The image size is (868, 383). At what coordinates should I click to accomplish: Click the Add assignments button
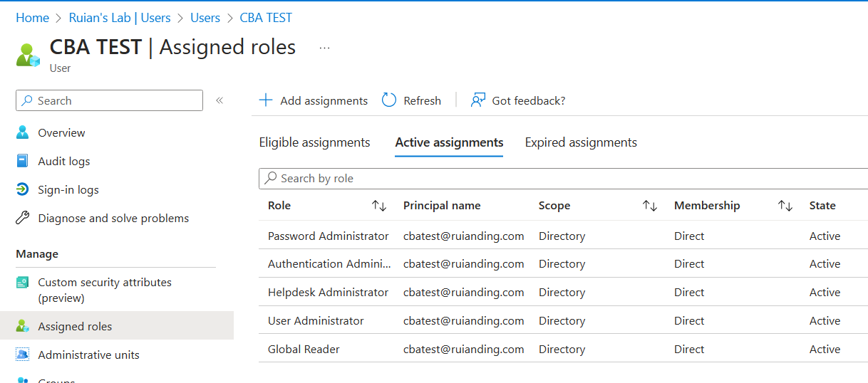pyautogui.click(x=313, y=100)
